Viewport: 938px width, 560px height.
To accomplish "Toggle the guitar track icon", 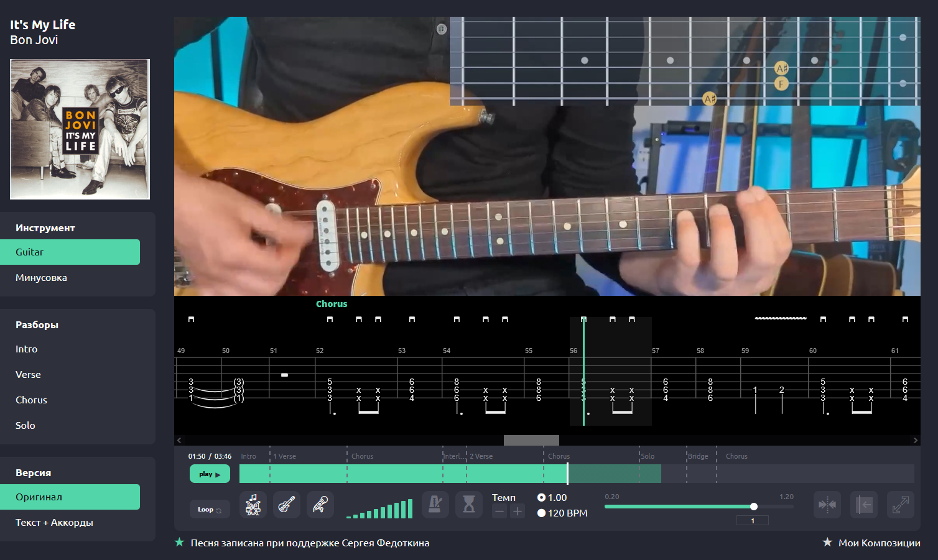I will pyautogui.click(x=286, y=505).
